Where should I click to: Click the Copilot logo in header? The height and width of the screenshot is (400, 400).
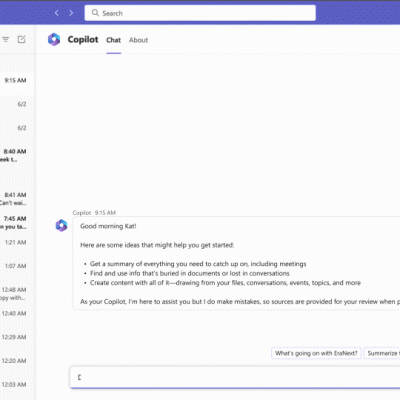[54, 39]
